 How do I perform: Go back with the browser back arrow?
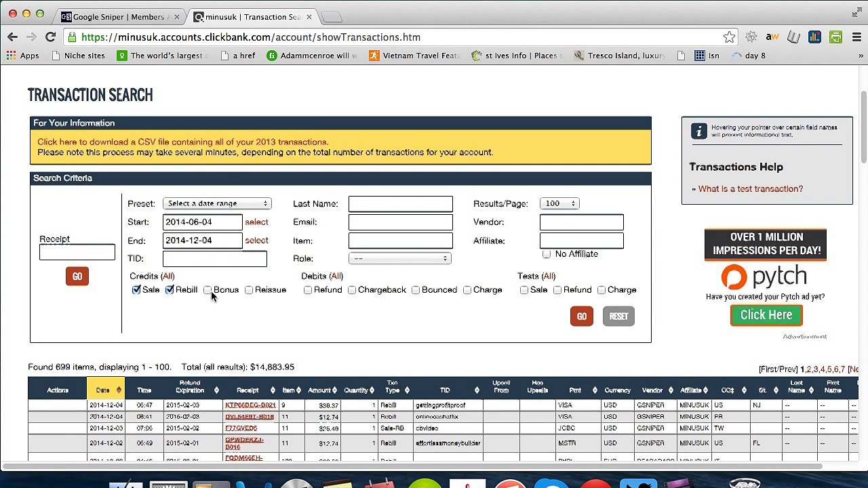coord(12,37)
